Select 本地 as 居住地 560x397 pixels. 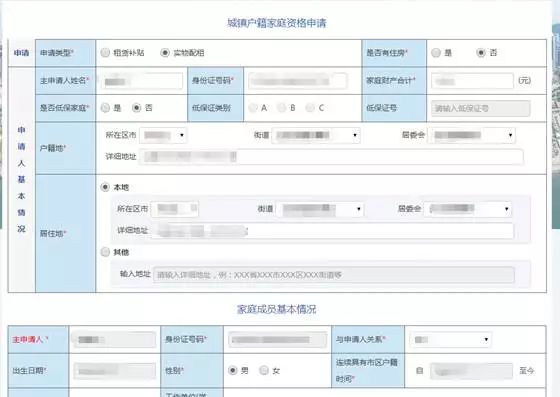click(x=105, y=187)
